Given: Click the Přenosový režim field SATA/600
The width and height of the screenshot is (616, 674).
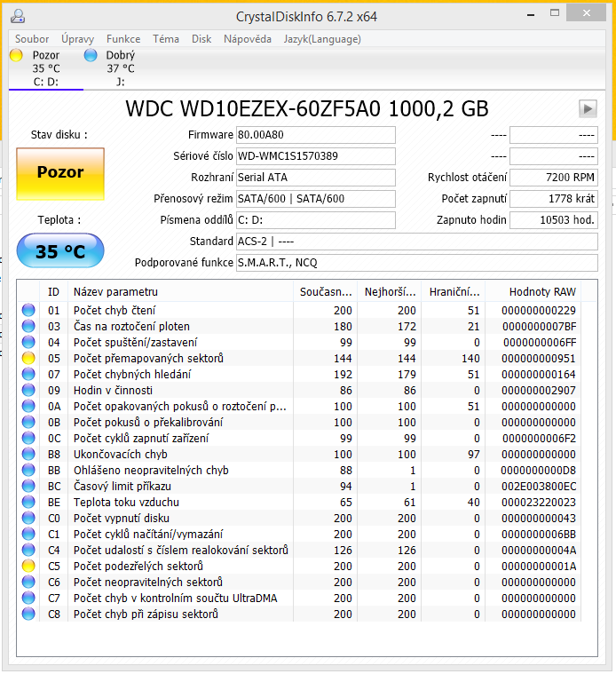Looking at the screenshot, I should 316,199.
